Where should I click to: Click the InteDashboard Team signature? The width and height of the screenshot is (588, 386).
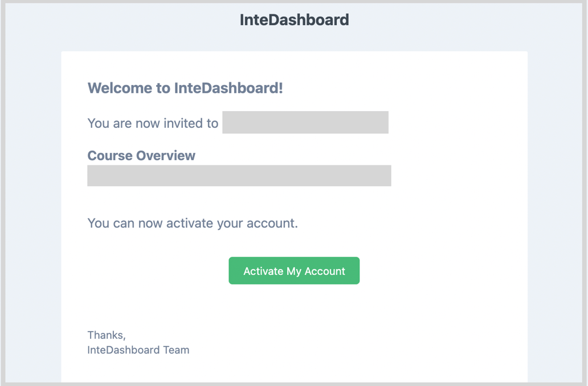click(138, 350)
